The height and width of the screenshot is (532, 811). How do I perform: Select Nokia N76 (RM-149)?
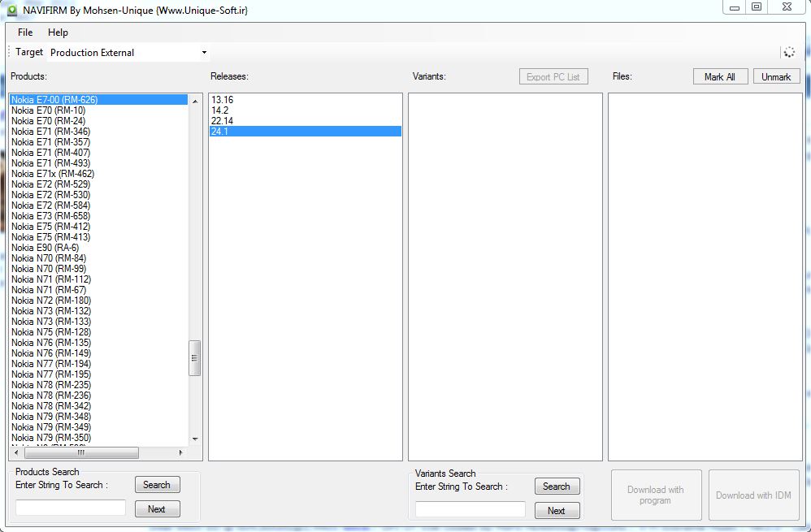point(99,353)
